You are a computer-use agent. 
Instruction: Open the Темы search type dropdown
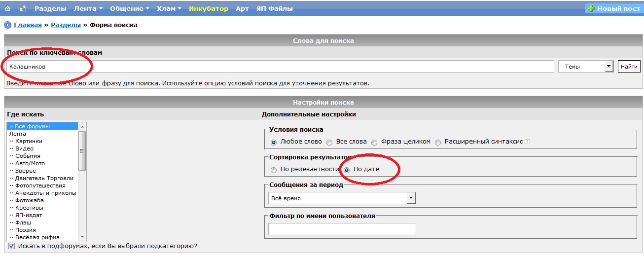point(585,66)
